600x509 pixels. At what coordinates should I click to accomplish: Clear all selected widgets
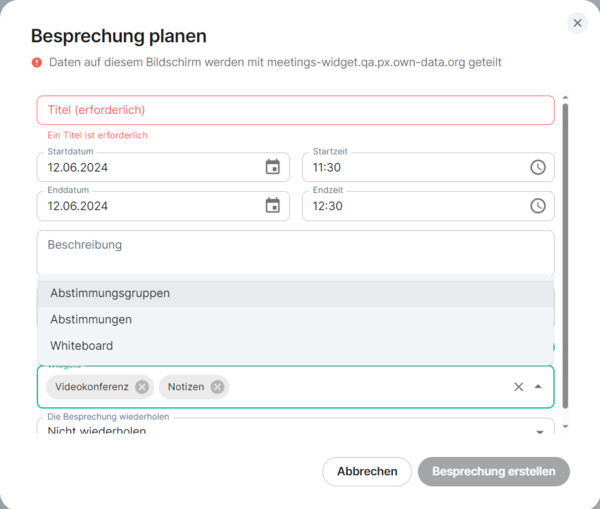518,387
